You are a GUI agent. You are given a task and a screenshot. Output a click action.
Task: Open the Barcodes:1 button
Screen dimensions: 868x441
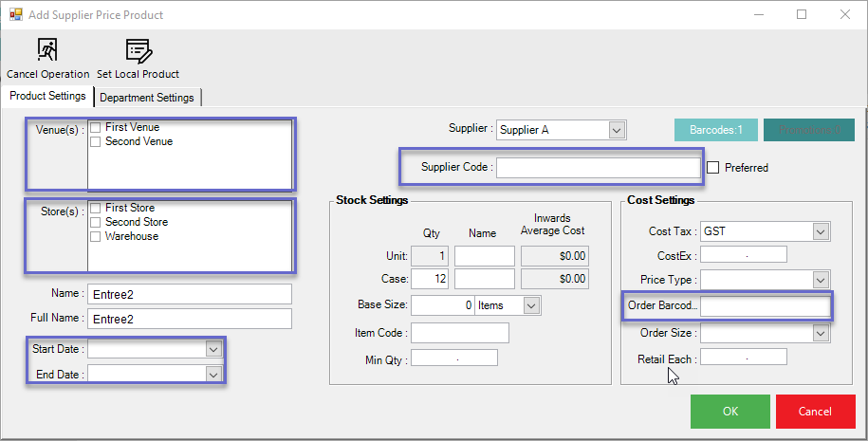[716, 130]
